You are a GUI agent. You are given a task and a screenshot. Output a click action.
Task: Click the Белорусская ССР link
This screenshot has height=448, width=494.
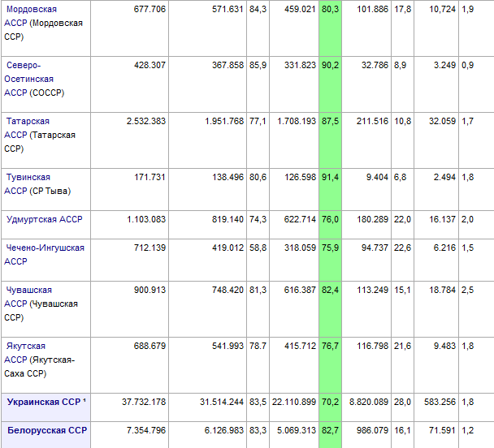46,430
